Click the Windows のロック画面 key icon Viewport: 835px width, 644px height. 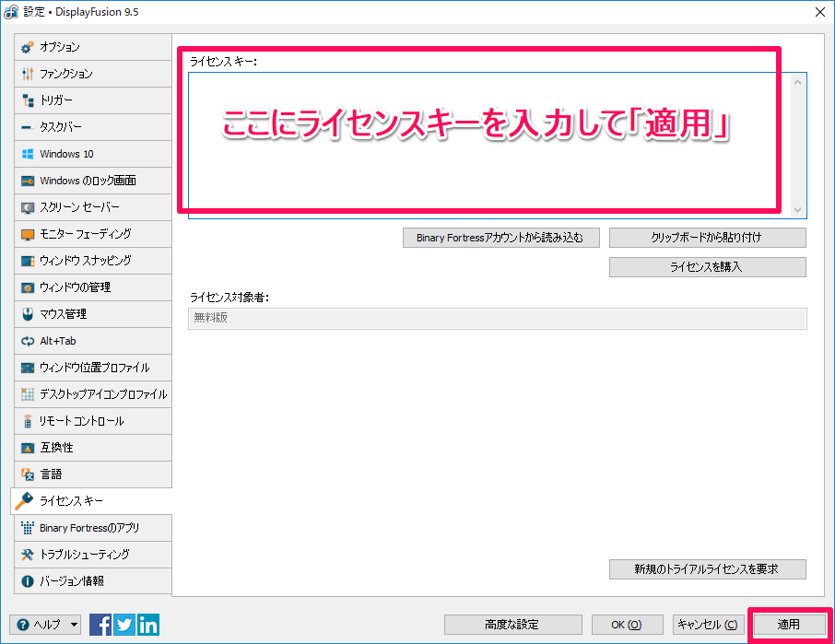pyautogui.click(x=28, y=181)
